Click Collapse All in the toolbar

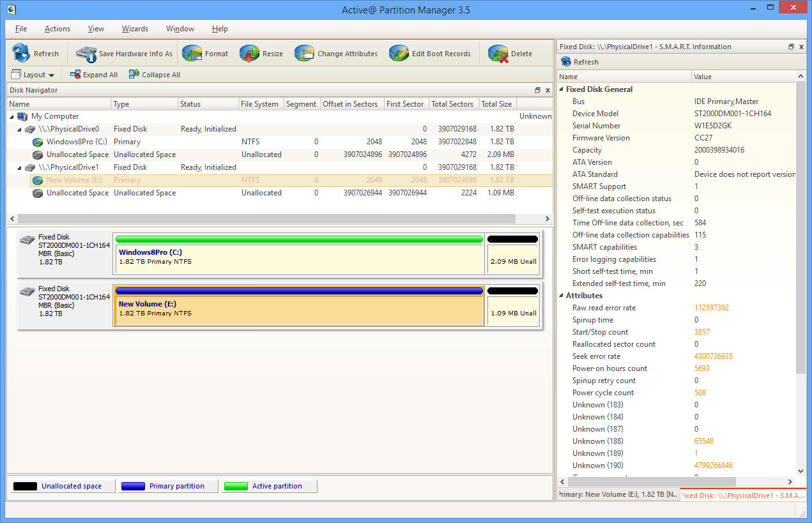click(154, 74)
